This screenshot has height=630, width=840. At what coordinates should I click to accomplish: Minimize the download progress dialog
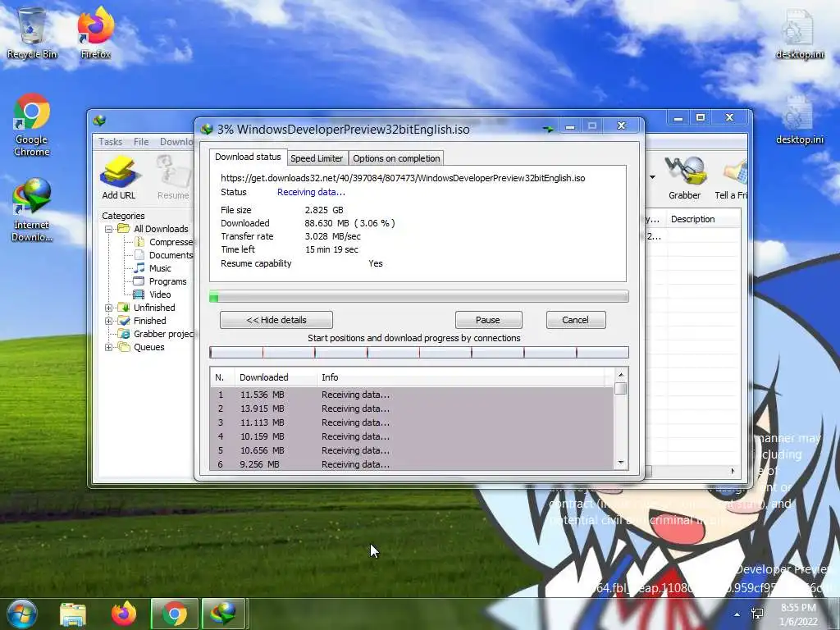(x=570, y=126)
